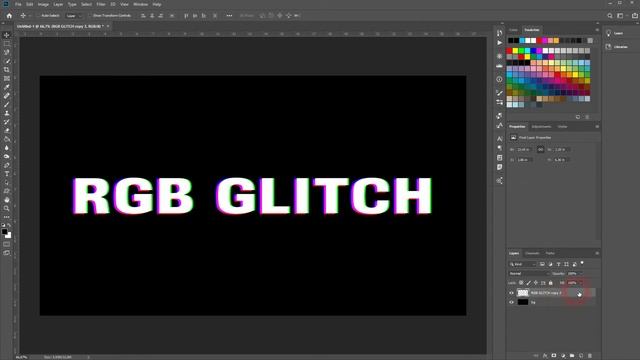
Task: Toggle lock image pixels brush icon
Action: 529,282
